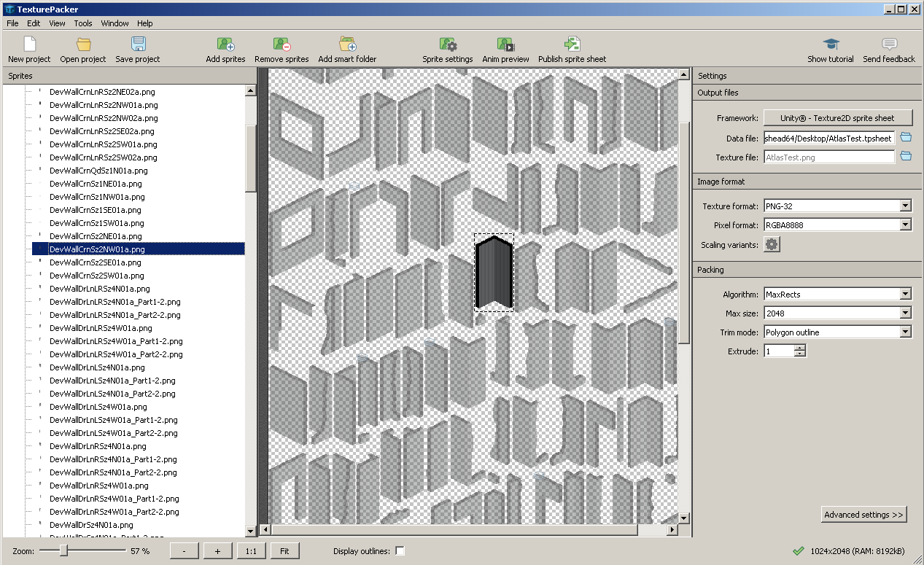This screenshot has height=565, width=924.
Task: Toggle the Display outlines checkbox
Action: pos(400,551)
